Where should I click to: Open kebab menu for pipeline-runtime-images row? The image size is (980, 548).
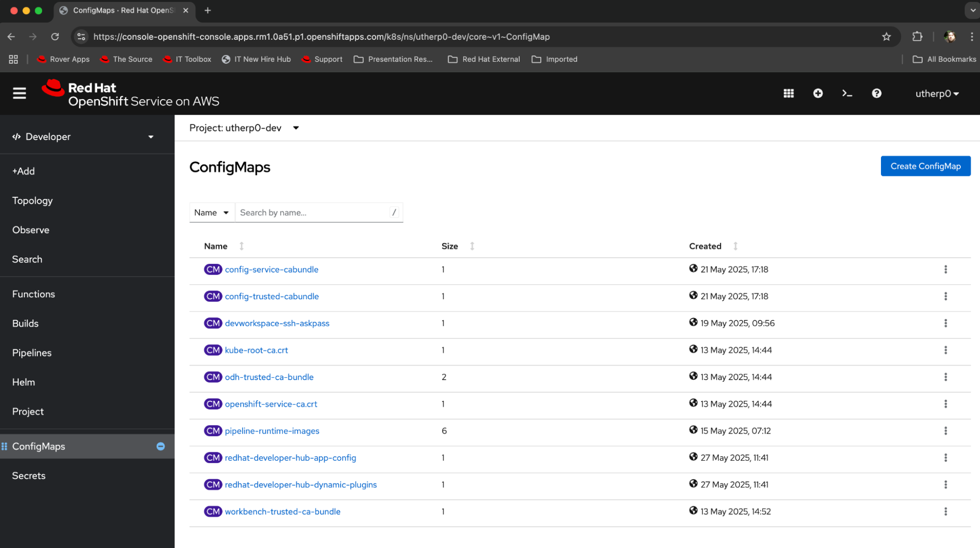945,431
